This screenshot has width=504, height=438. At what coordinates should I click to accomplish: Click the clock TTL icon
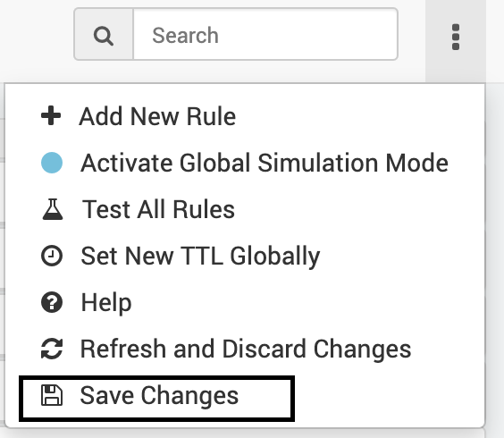(x=52, y=256)
